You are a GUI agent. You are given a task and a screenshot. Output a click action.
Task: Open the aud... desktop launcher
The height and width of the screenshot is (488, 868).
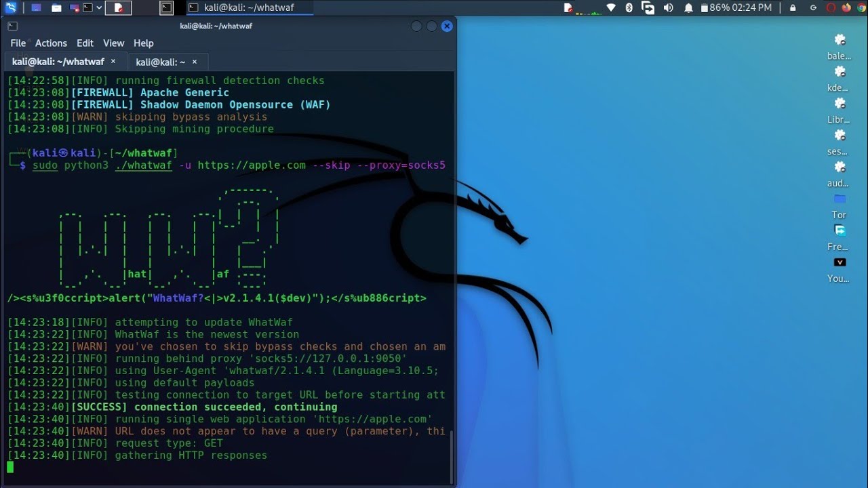click(840, 174)
